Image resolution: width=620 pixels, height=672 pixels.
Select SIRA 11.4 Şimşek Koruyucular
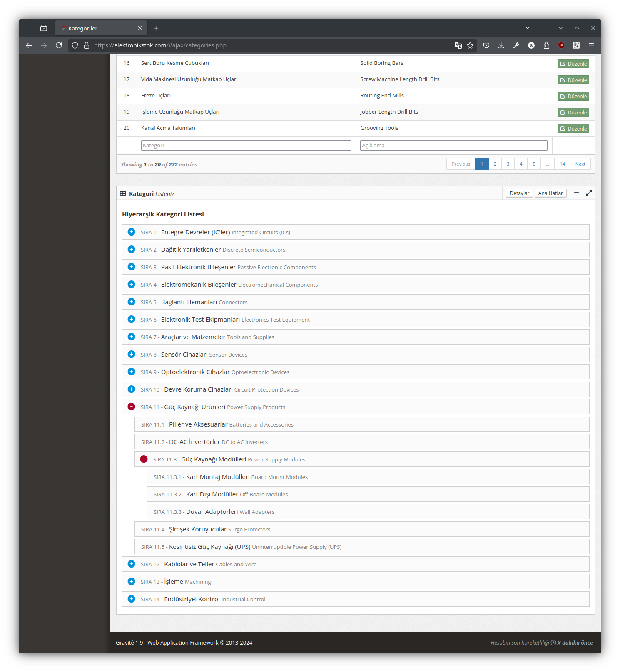pyautogui.click(x=362, y=529)
